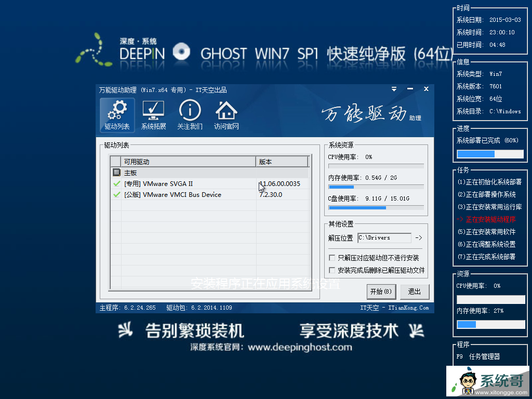The image size is (532, 399).
Task: Visit official site via 访问官网 home icon
Action: tap(227, 115)
